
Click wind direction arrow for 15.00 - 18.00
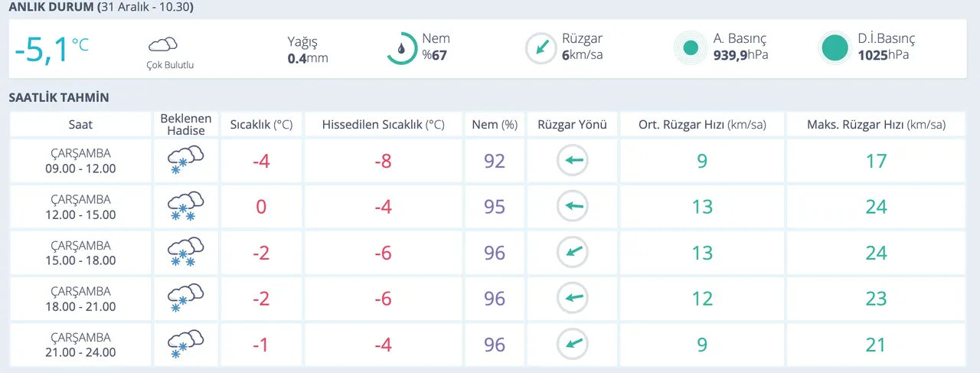coord(572,253)
